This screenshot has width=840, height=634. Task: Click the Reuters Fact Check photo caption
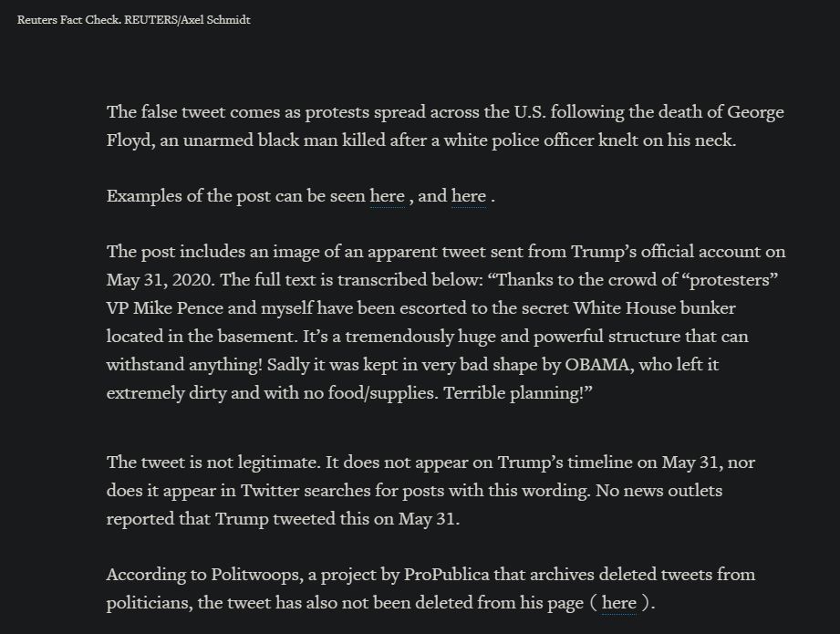133,20
